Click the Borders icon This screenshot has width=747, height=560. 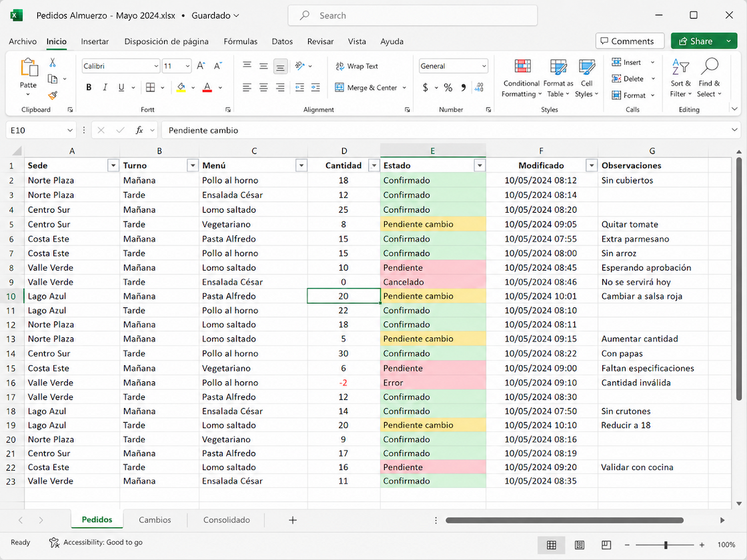coord(151,87)
